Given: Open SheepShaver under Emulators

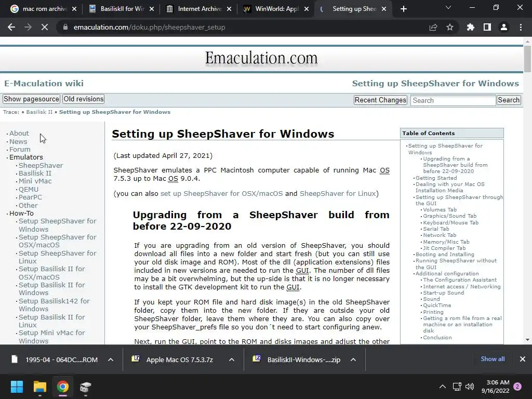Looking at the screenshot, I should tap(41, 166).
